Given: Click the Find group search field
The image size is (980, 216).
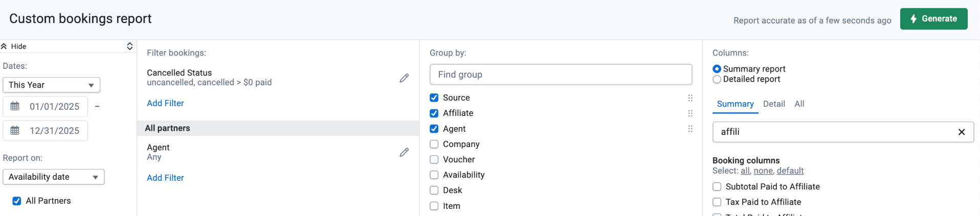Looking at the screenshot, I should coord(561,75).
